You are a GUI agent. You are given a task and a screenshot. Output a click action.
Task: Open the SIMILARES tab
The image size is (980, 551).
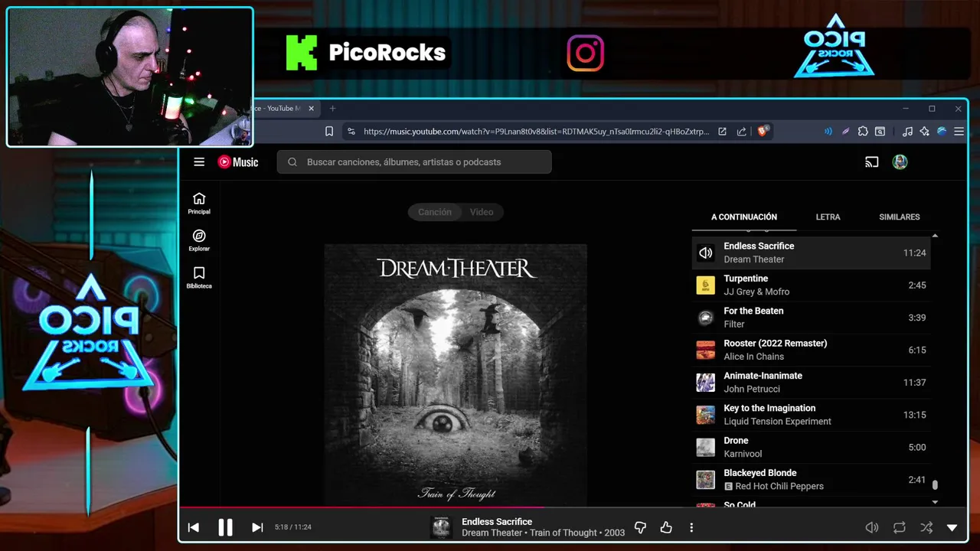[900, 217]
